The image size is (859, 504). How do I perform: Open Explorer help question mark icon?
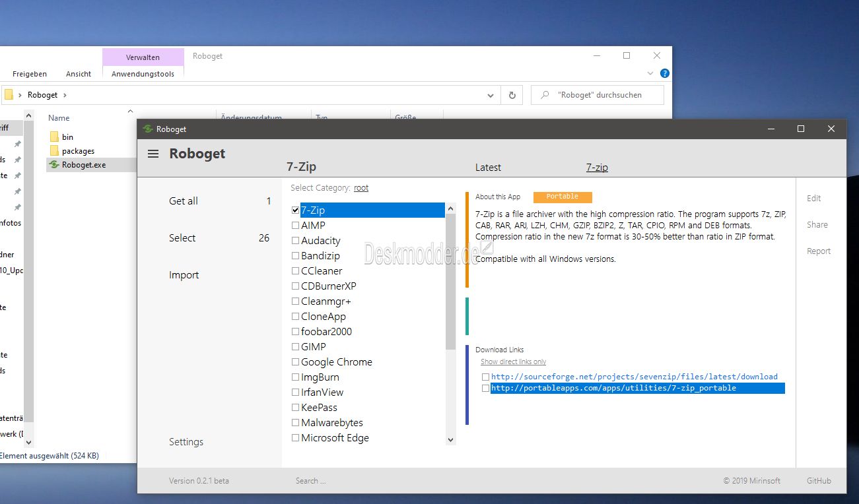(665, 73)
